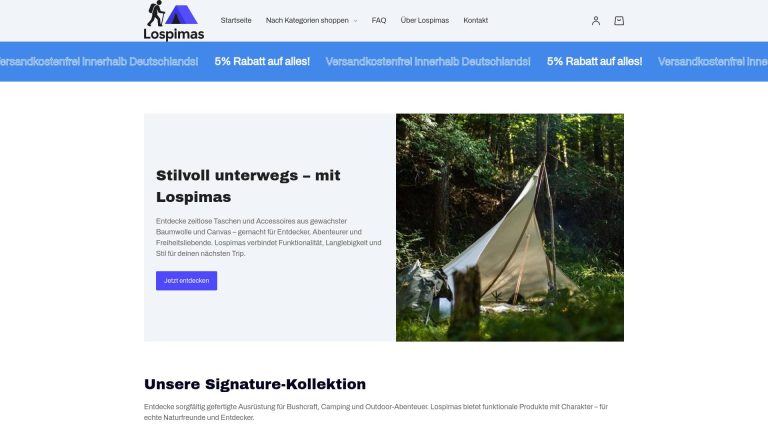Open the shopping cart icon
This screenshot has height=432, width=768.
point(619,21)
